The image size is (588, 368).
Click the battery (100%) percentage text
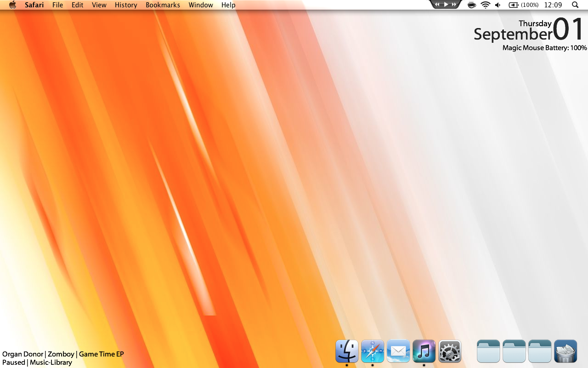tap(530, 5)
